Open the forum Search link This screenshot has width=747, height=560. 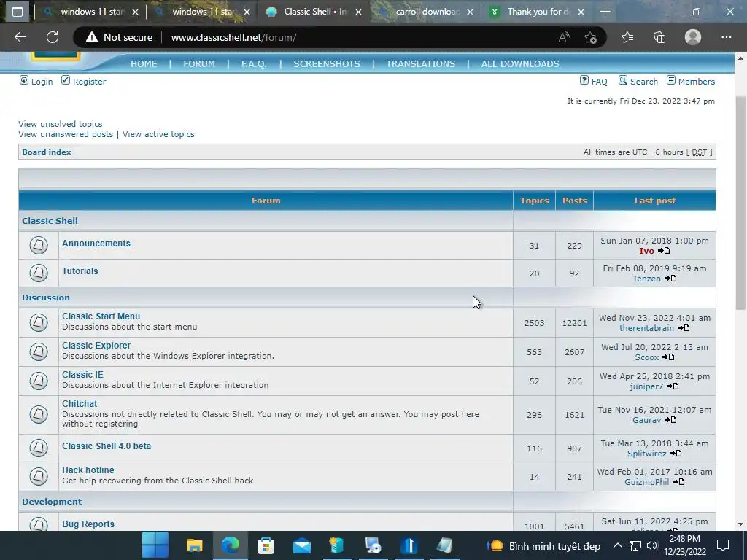click(x=643, y=82)
